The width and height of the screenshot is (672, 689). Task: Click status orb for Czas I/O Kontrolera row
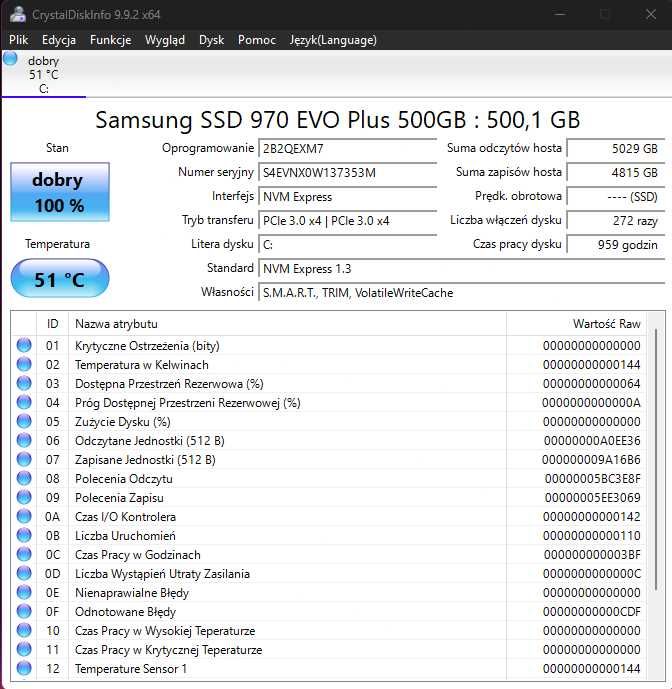click(x=24, y=516)
